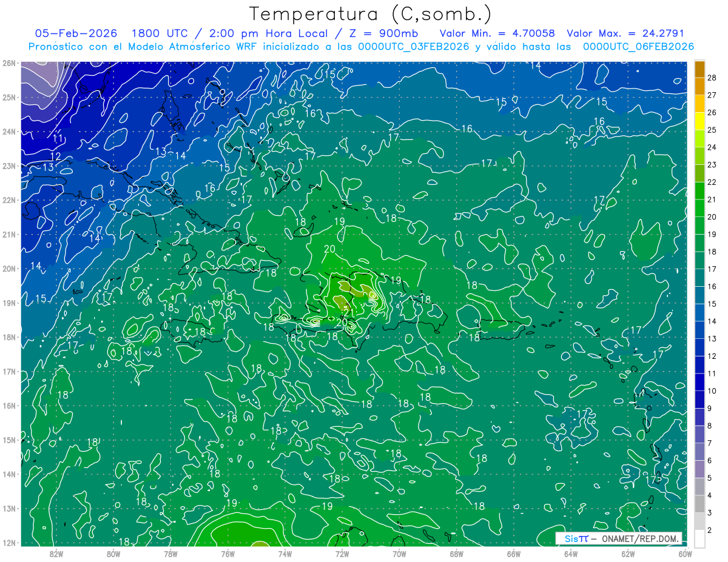
Task: Click the latitude axis label '21N'
Action: 8,234
